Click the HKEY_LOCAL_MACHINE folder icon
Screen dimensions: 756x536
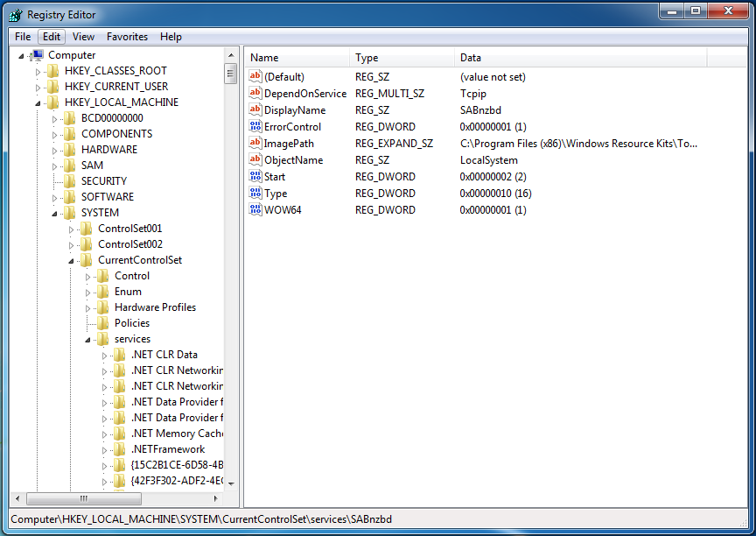53,102
